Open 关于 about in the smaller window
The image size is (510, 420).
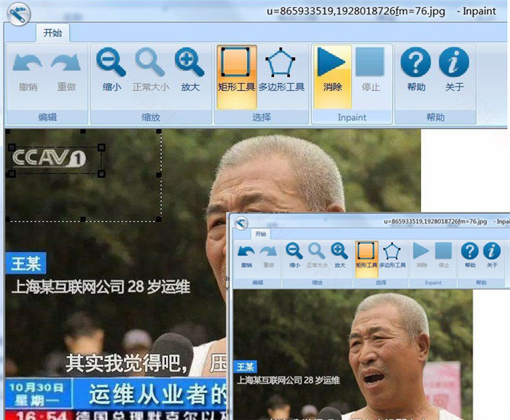(x=492, y=255)
